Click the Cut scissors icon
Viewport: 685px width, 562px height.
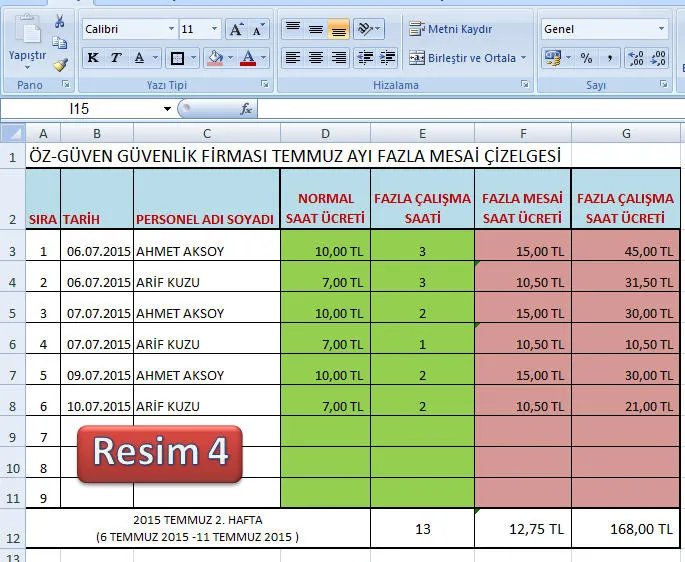tap(59, 22)
